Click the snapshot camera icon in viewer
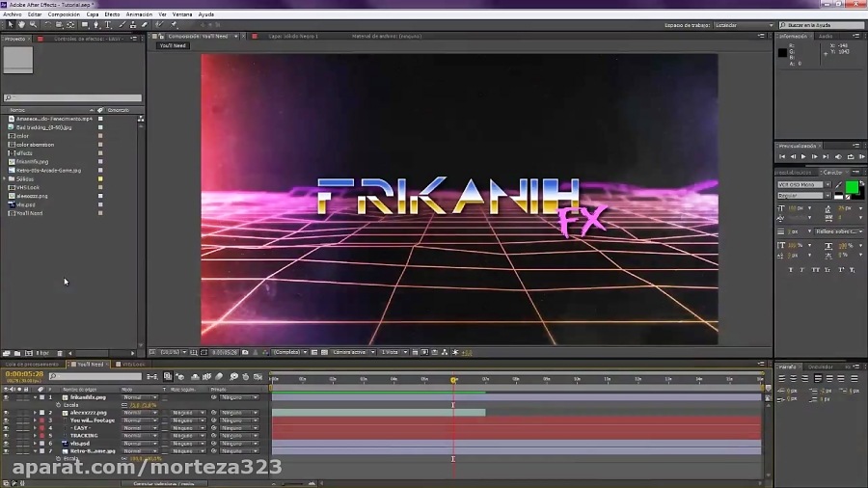 click(x=245, y=352)
